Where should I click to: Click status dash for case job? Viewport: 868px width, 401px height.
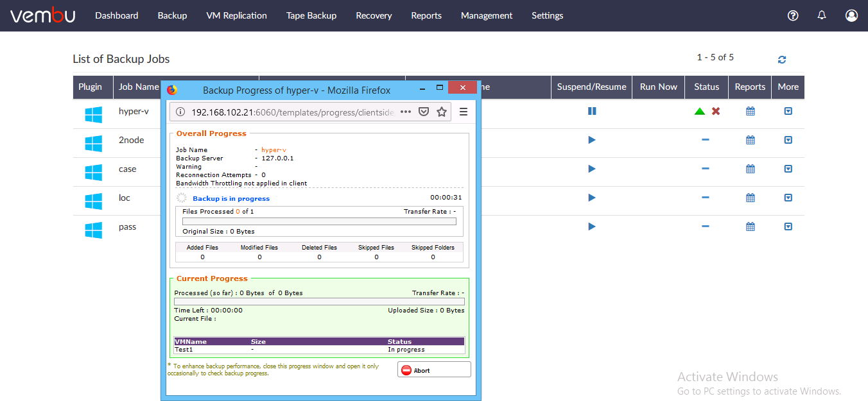tap(706, 169)
